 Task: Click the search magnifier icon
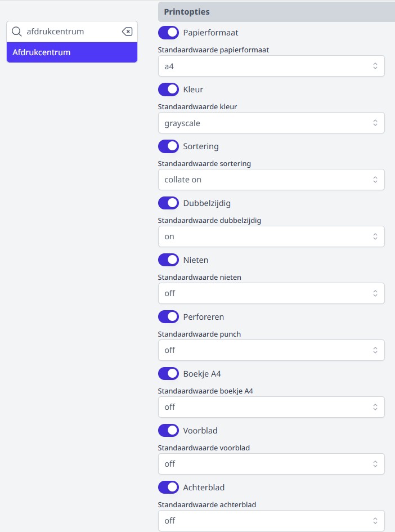coord(16,32)
